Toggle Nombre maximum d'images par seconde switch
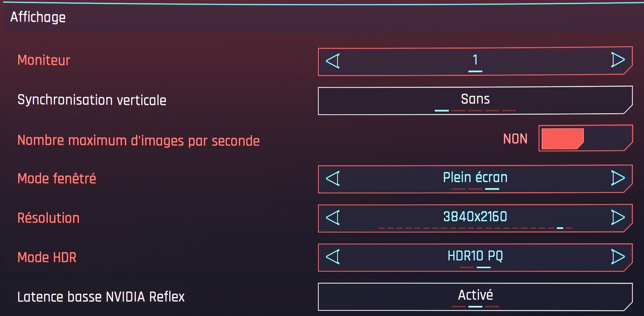This screenshot has width=644, height=316. [585, 138]
